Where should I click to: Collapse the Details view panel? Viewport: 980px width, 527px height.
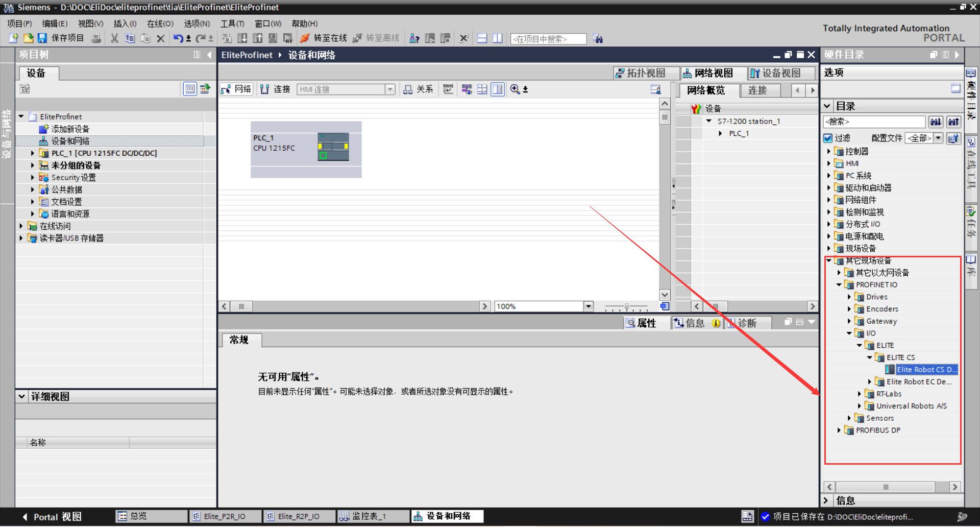(x=22, y=396)
